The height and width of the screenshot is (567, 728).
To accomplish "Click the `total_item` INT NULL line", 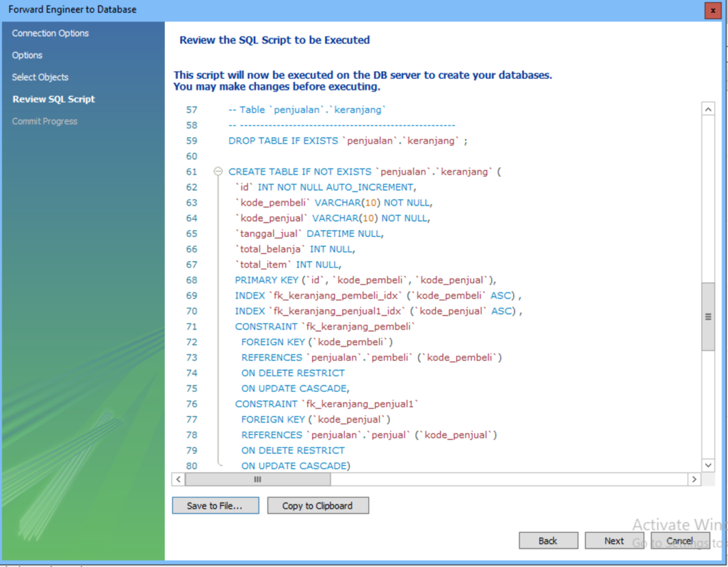I will click(x=289, y=265).
